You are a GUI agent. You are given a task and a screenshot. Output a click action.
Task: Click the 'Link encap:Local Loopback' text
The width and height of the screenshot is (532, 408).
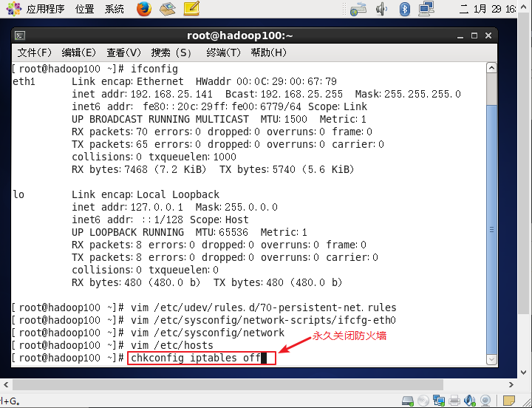click(x=146, y=195)
